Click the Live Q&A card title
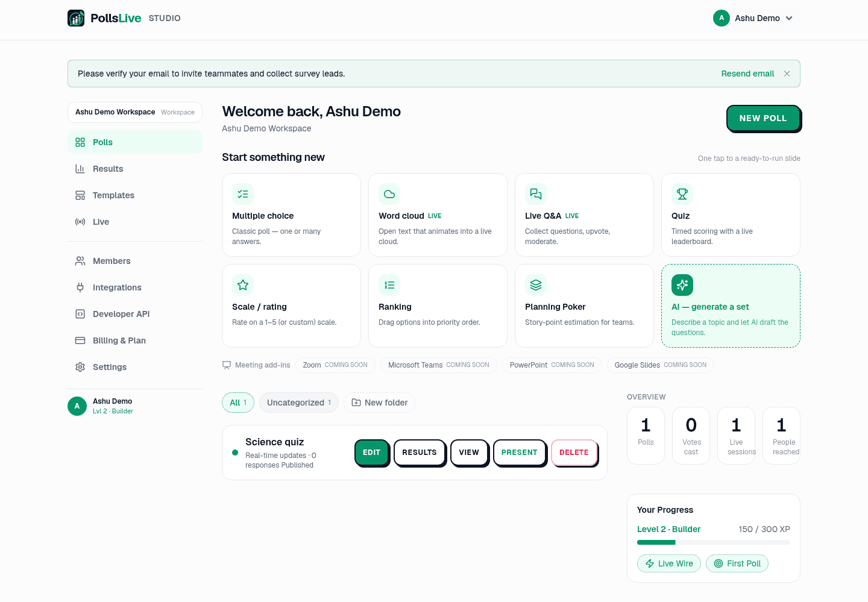The image size is (868, 602). [543, 216]
